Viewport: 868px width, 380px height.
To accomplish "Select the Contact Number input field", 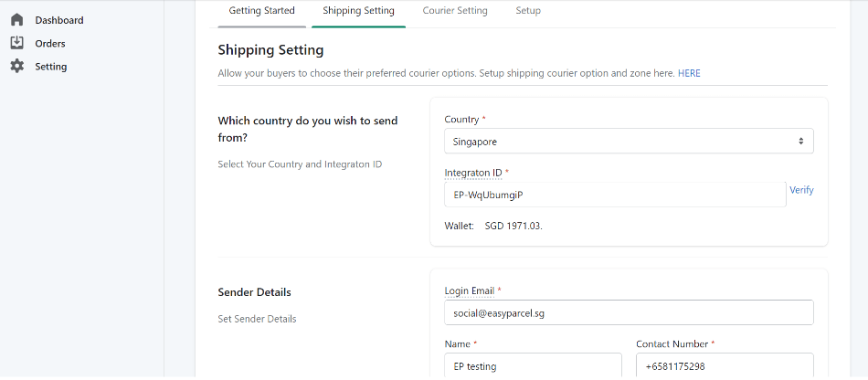I will click(725, 366).
